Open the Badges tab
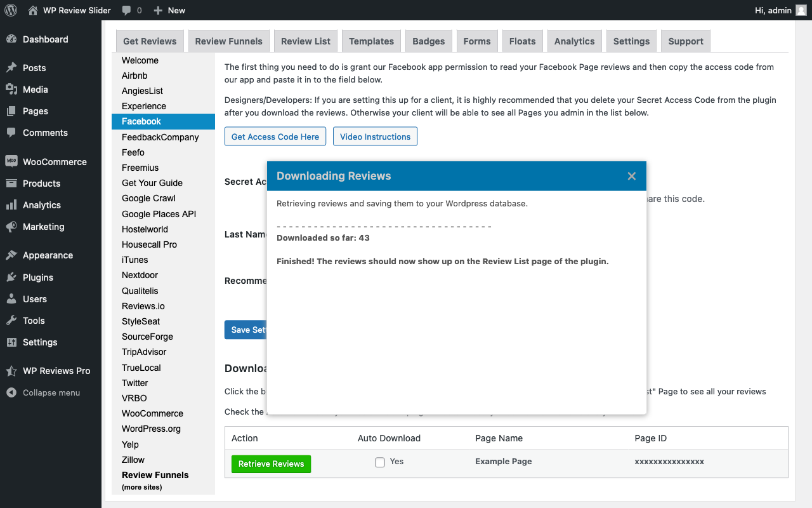812x508 pixels. 429,41
